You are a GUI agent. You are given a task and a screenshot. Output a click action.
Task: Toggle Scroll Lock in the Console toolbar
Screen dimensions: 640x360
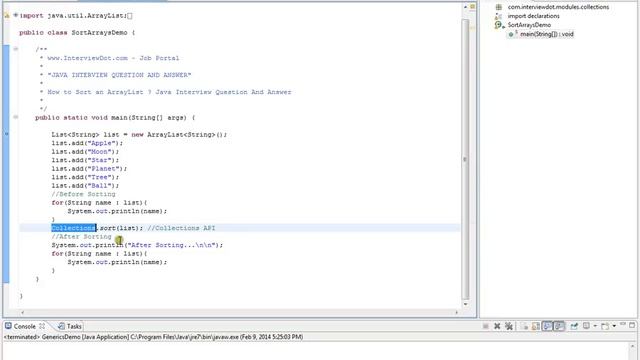coord(536,326)
